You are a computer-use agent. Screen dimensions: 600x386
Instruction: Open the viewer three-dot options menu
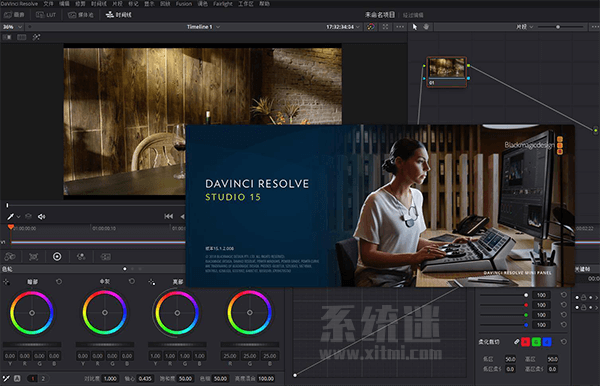point(400,27)
